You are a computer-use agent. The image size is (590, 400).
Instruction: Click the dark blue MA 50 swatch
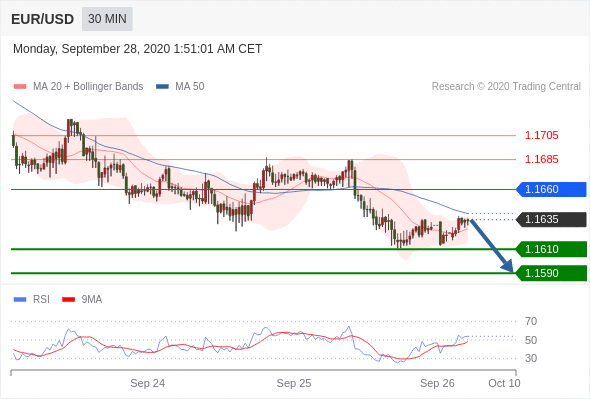point(163,87)
